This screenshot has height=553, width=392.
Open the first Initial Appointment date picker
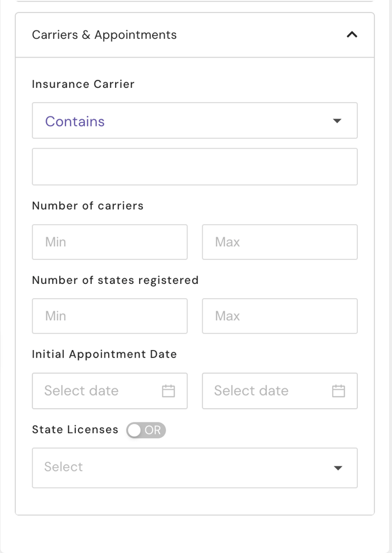click(x=109, y=391)
